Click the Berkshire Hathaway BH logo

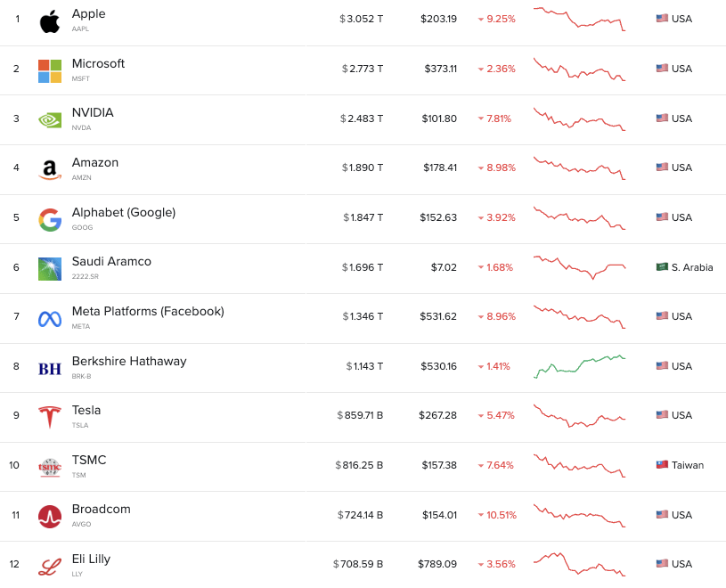(x=50, y=369)
